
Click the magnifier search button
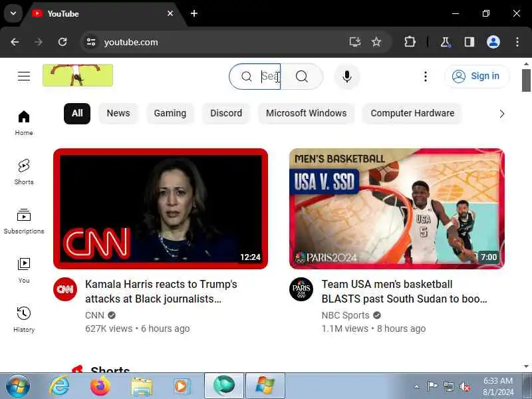302,76
